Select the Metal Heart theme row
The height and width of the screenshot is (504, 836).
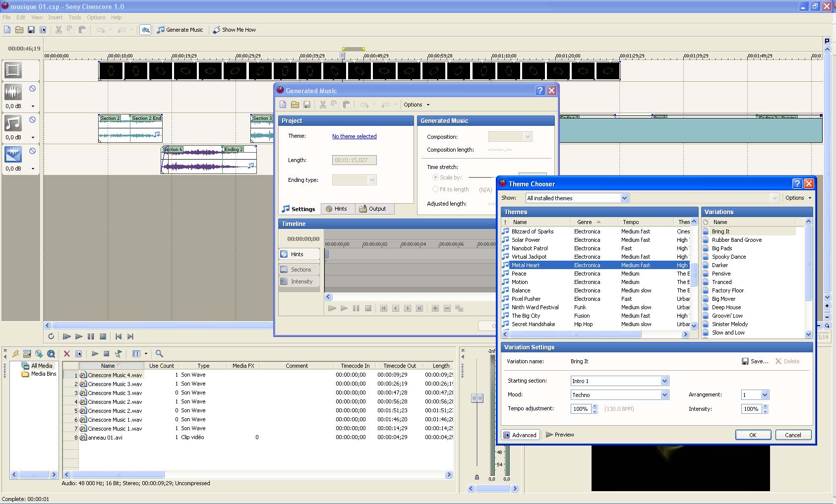[x=526, y=265]
